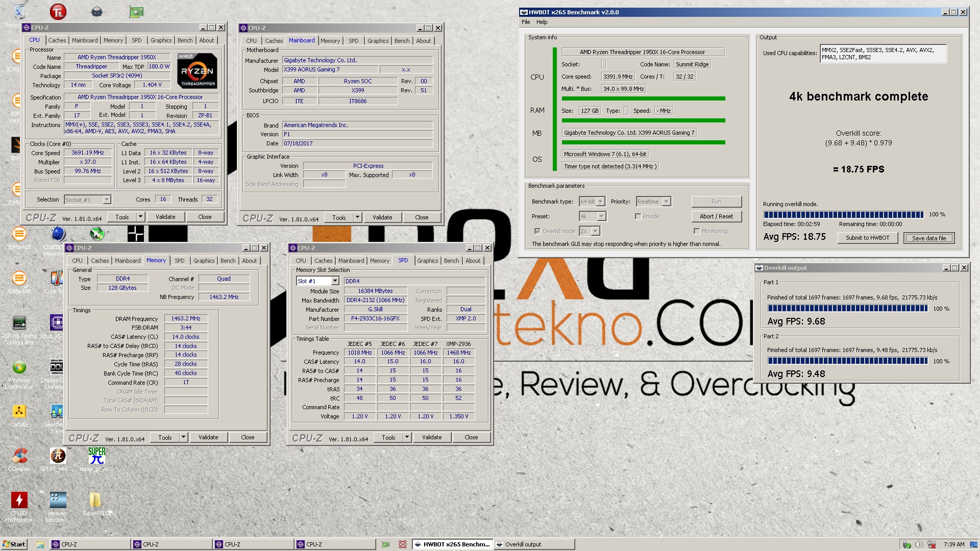Screen dimensions: 980x551
Task: Open the Catzilla desktop icon
Action: pos(19,416)
